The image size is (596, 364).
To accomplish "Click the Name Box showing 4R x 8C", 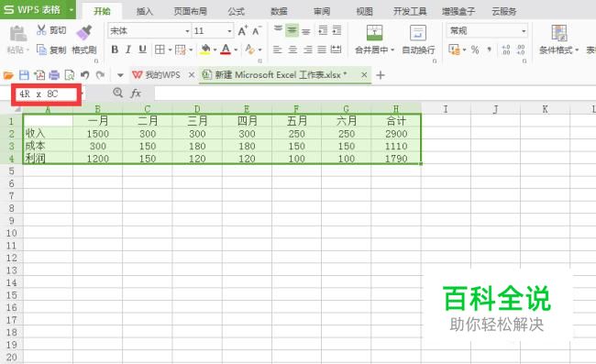I will tap(46, 94).
